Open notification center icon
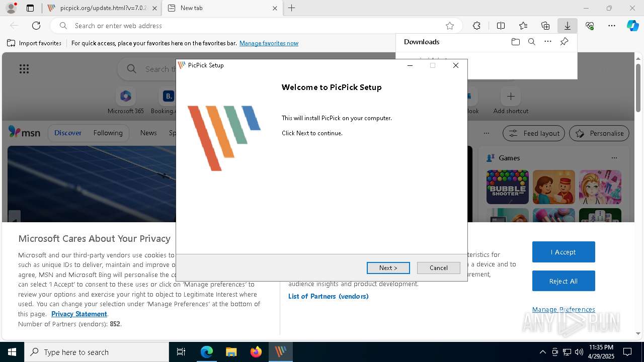 [627, 352]
